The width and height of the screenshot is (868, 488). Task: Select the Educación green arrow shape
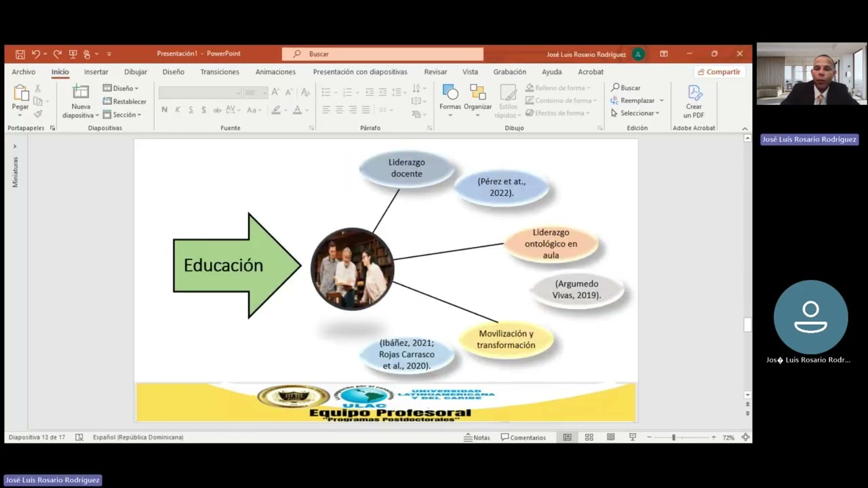237,266
